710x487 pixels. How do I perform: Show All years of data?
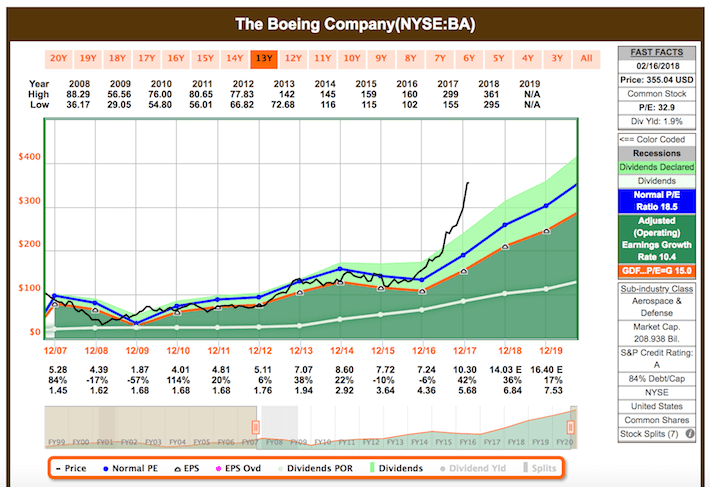586,58
